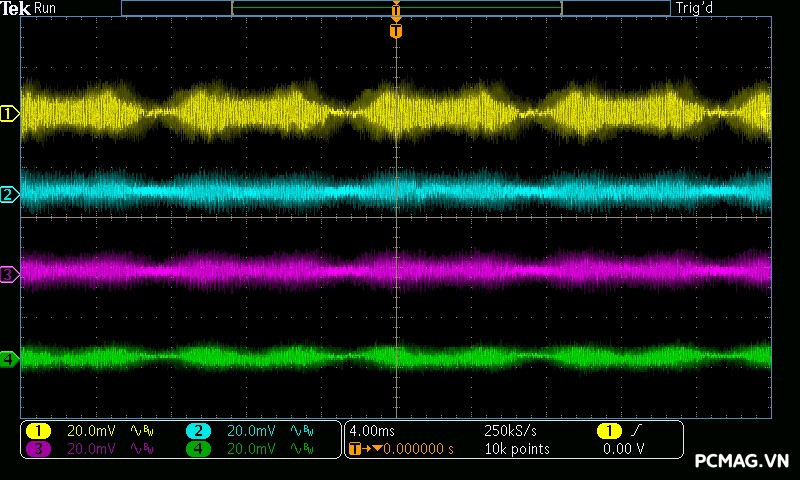Click the 10k points record length
Screen dimensions: 800x480
pyautogui.click(x=516, y=449)
